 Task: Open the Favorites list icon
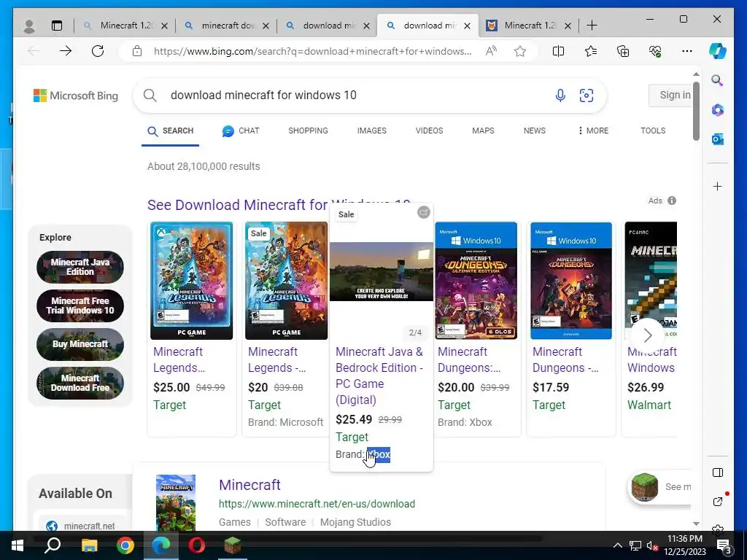tap(591, 51)
